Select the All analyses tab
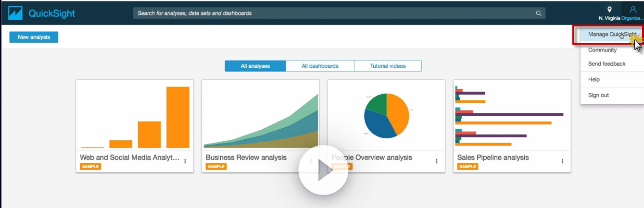The width and height of the screenshot is (644, 208). pyautogui.click(x=255, y=66)
